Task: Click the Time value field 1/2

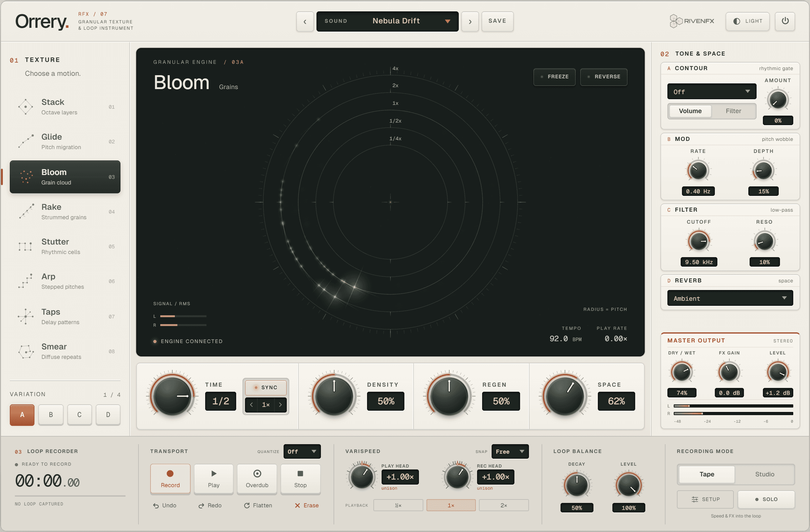Action: pyautogui.click(x=221, y=401)
